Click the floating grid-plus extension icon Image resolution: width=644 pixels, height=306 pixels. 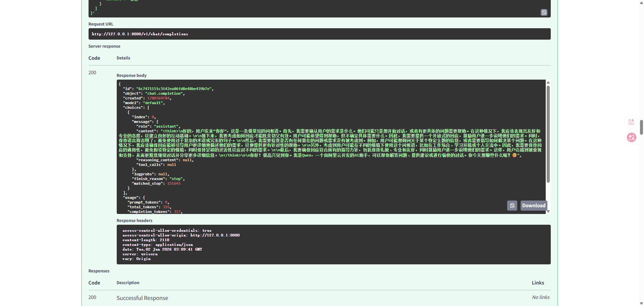pos(631,122)
